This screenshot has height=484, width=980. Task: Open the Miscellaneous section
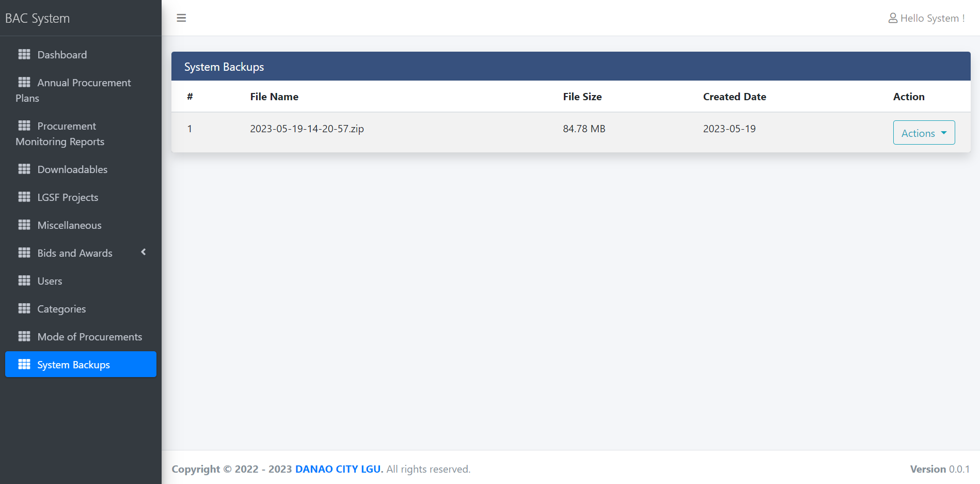[81, 225]
